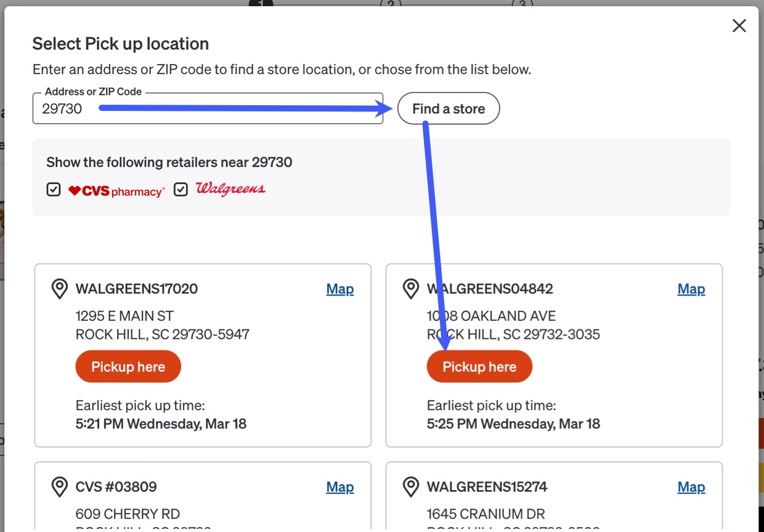Select the WALGREENS17020 store name

click(x=137, y=289)
